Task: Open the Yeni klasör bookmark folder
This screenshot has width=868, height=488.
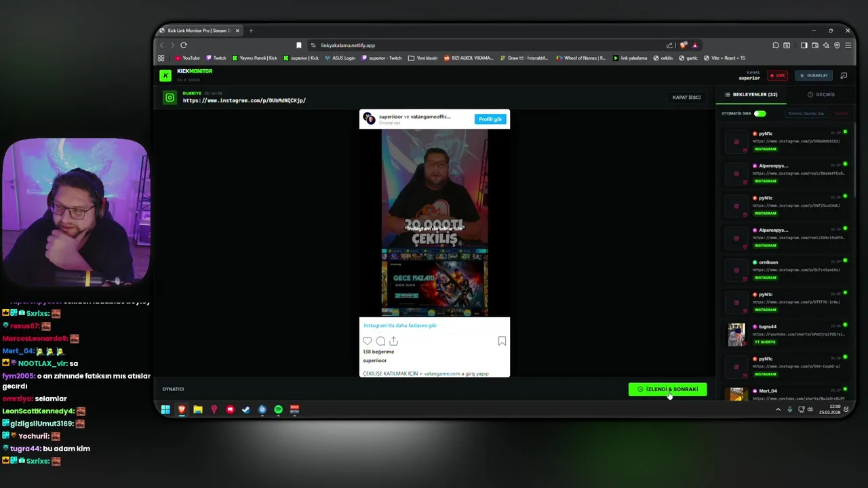Action: (x=422, y=58)
